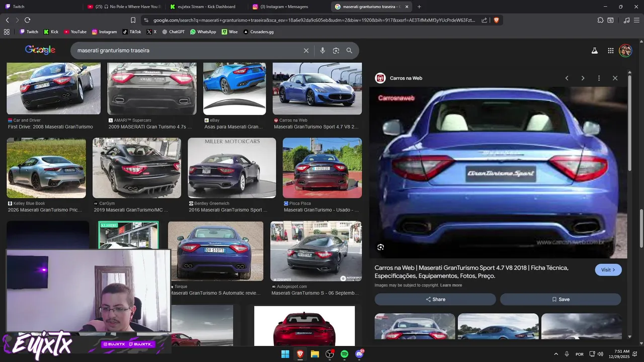Screen dimensions: 644x362
Task: Open Google Lens image search icon
Action: tap(336, 50)
